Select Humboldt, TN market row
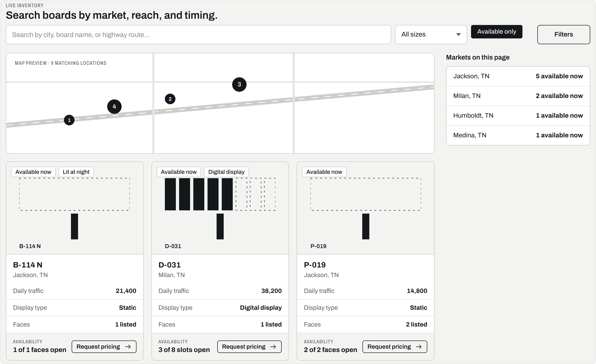 (x=518, y=116)
